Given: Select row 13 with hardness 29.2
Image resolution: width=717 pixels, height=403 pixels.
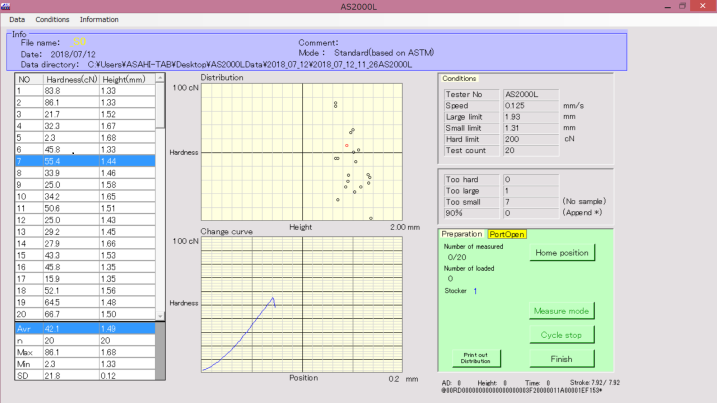Looking at the screenshot, I should point(85,232).
